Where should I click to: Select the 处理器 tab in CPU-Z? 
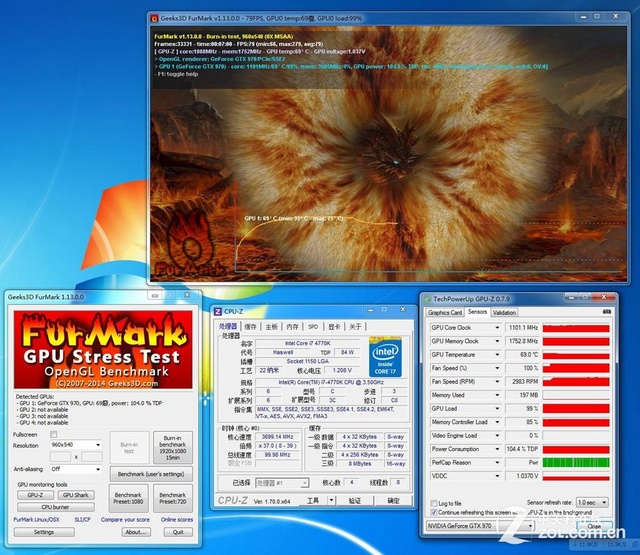(228, 326)
